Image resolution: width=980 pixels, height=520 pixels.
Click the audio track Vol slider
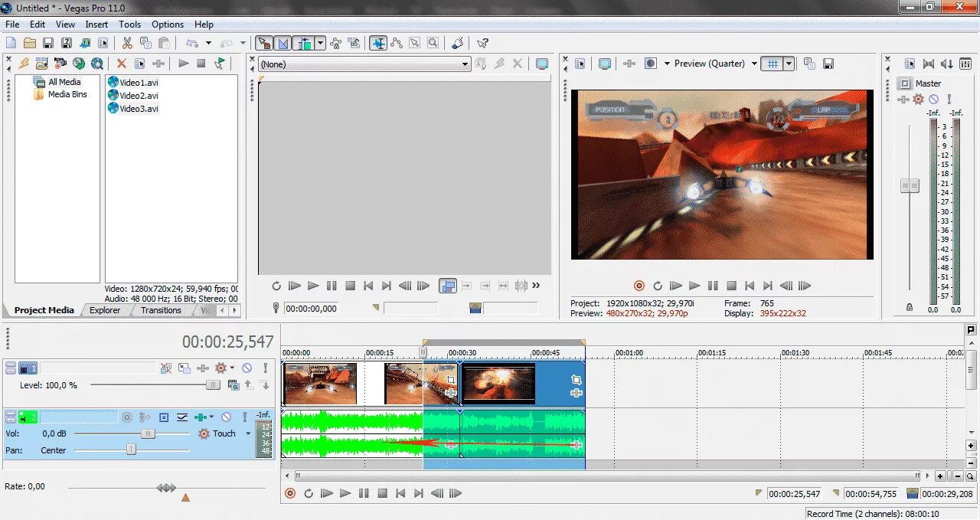132,433
